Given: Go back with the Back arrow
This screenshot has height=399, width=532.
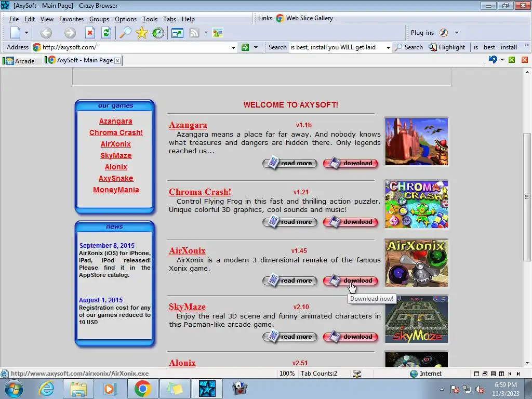Looking at the screenshot, I should 46,33.
